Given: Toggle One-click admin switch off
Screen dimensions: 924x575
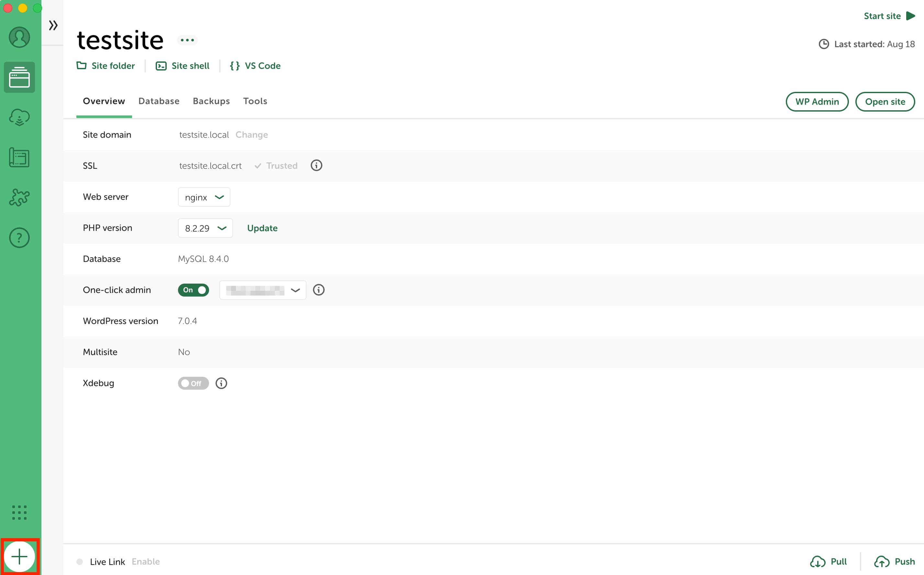Looking at the screenshot, I should (193, 290).
